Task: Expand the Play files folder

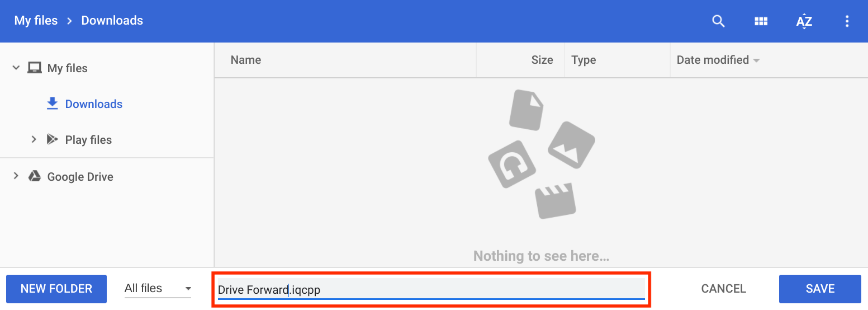Action: point(34,139)
